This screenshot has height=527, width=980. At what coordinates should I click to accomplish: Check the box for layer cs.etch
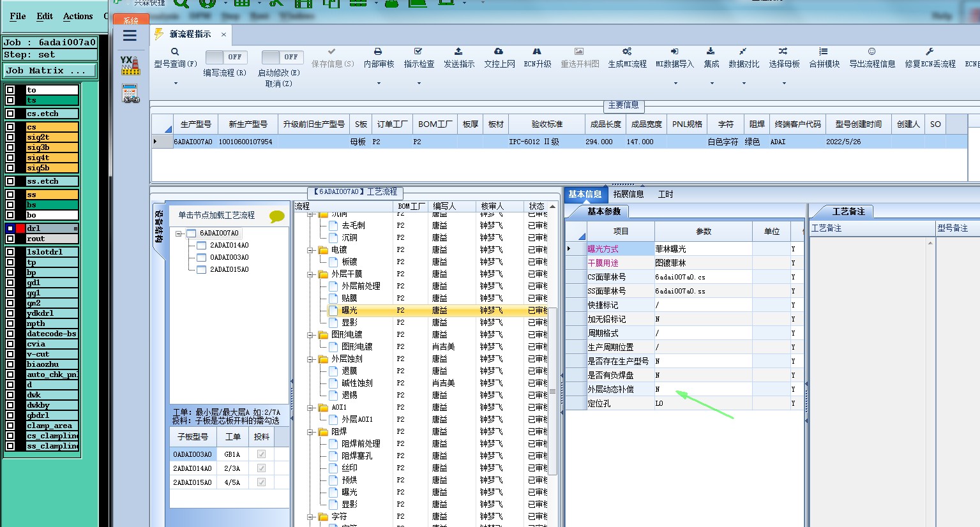[x=10, y=114]
